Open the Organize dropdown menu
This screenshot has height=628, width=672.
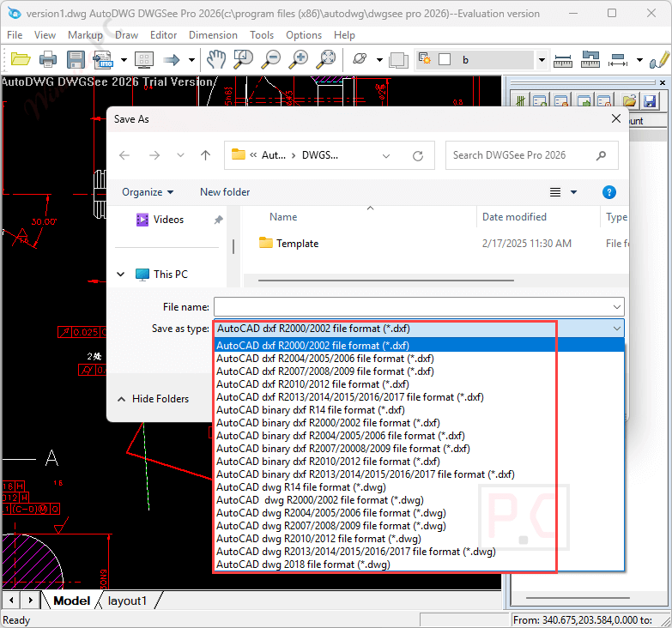tap(147, 192)
